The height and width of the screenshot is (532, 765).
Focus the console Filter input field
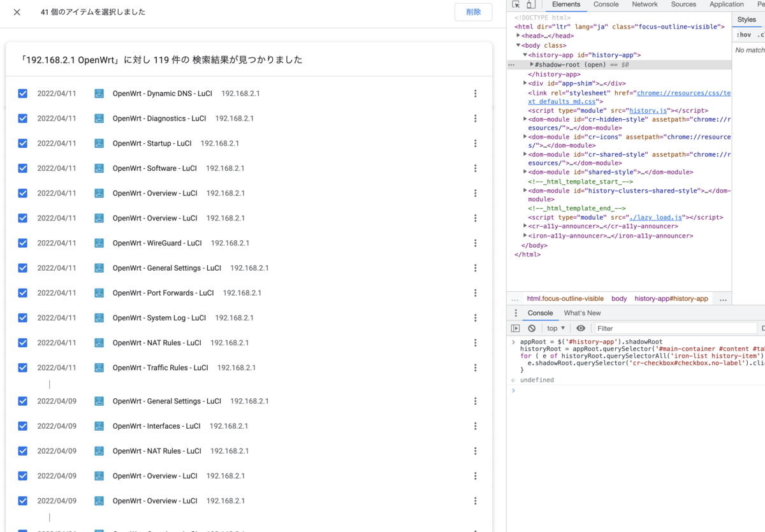point(675,329)
